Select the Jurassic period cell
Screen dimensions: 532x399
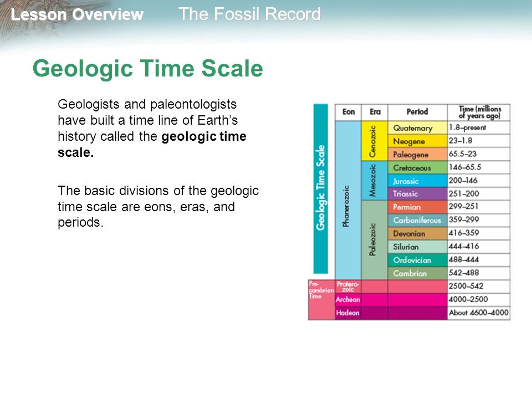417,181
